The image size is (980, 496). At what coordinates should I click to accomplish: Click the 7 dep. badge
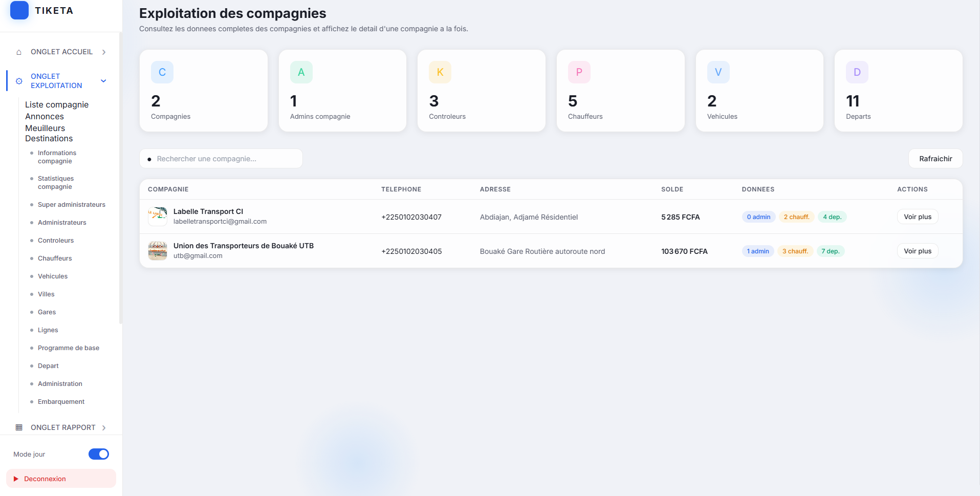point(831,251)
